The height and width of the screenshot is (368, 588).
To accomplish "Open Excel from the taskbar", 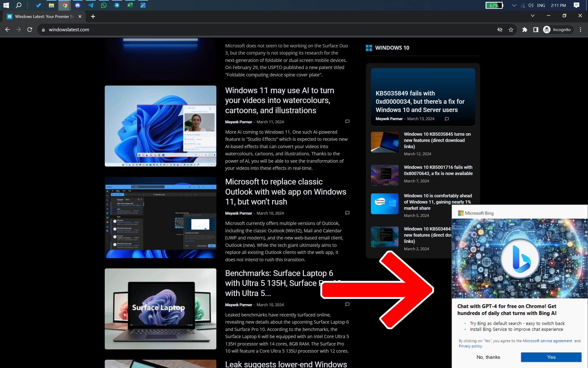I will coord(130,5).
